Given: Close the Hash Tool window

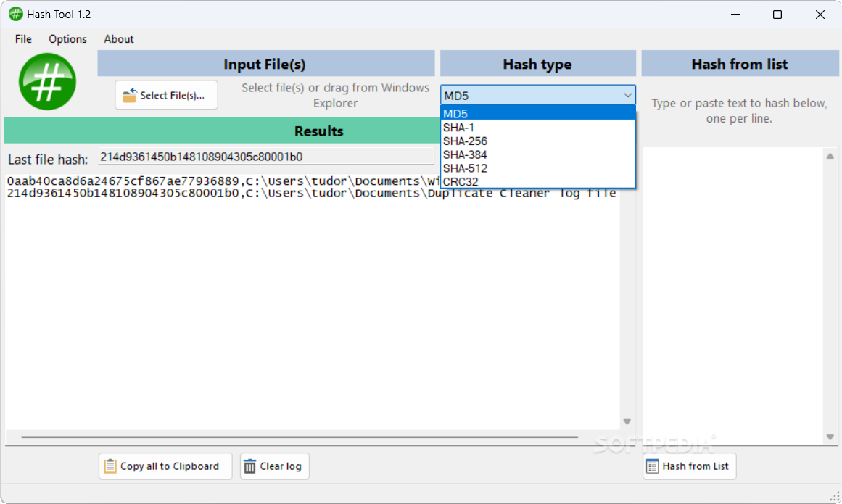Looking at the screenshot, I should 820,15.
